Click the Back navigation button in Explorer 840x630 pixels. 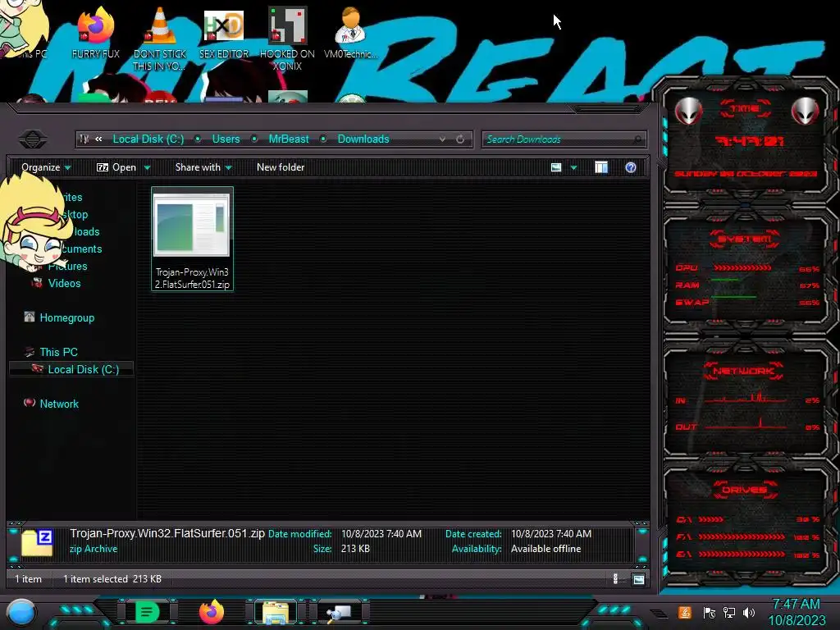point(33,139)
